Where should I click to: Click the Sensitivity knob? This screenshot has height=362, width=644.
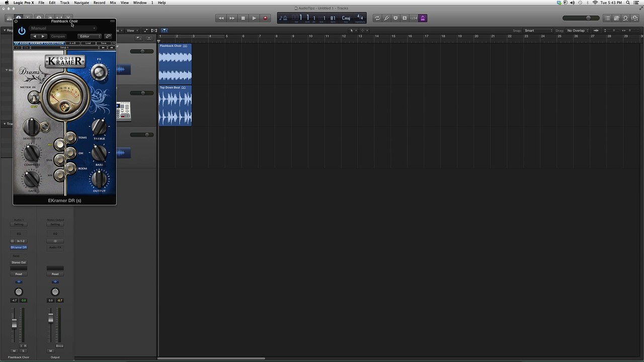click(31, 127)
